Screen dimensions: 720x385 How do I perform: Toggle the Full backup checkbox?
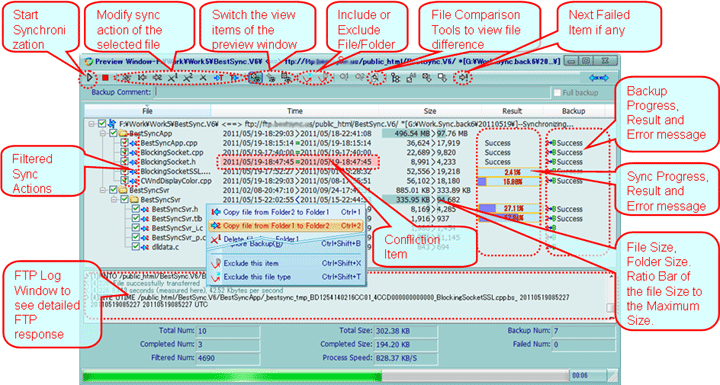557,92
